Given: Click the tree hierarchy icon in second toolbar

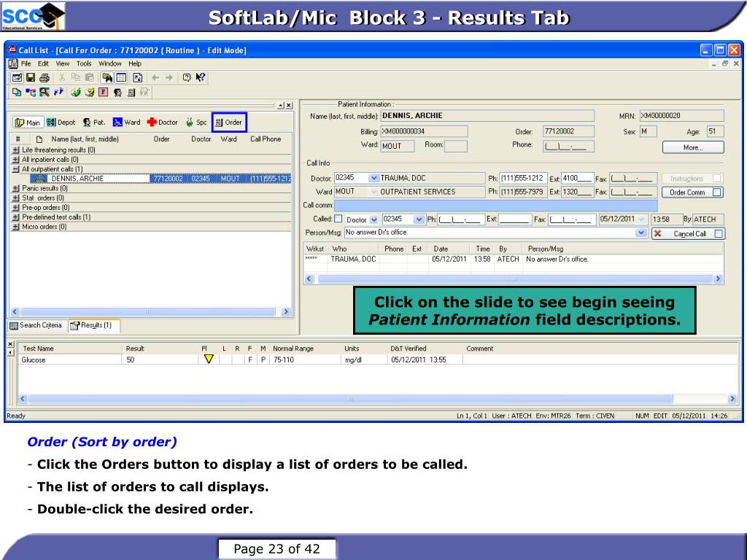Looking at the screenshot, I should click(x=31, y=93).
